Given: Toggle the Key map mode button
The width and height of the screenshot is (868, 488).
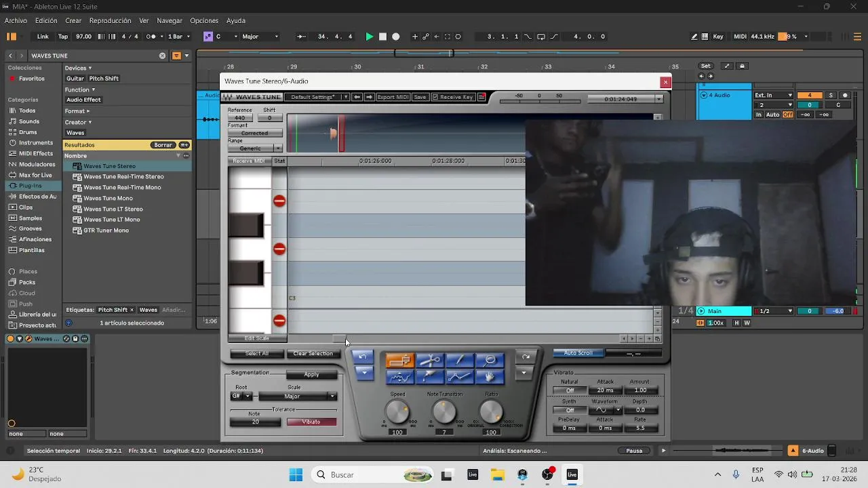Looking at the screenshot, I should pos(718,37).
